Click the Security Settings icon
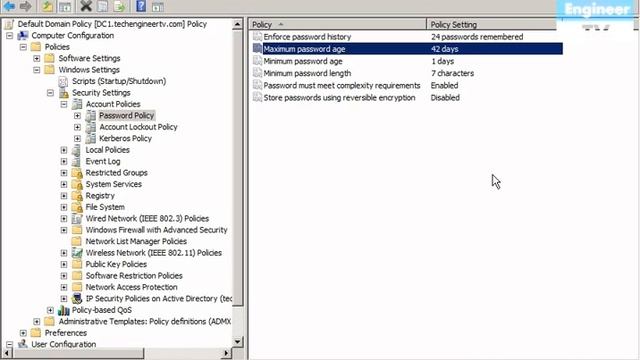 click(64, 93)
